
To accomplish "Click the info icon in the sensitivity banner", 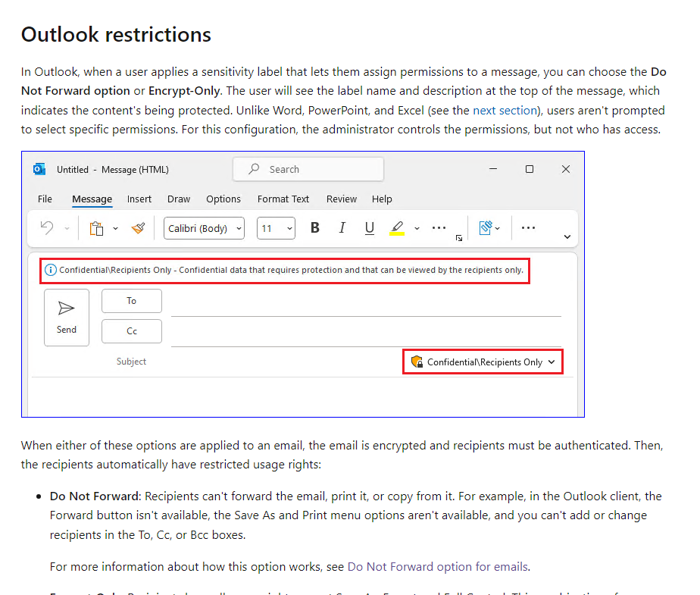I will click(51, 270).
